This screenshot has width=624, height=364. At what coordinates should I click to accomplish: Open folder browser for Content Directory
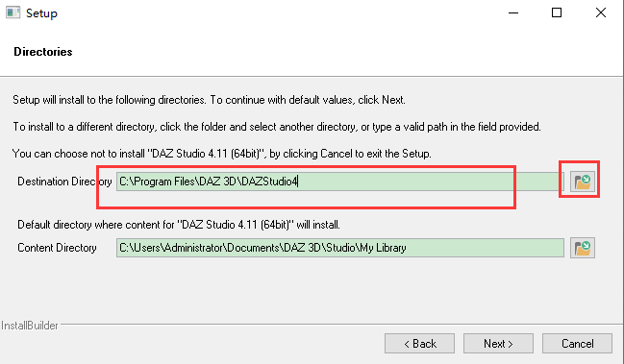583,248
